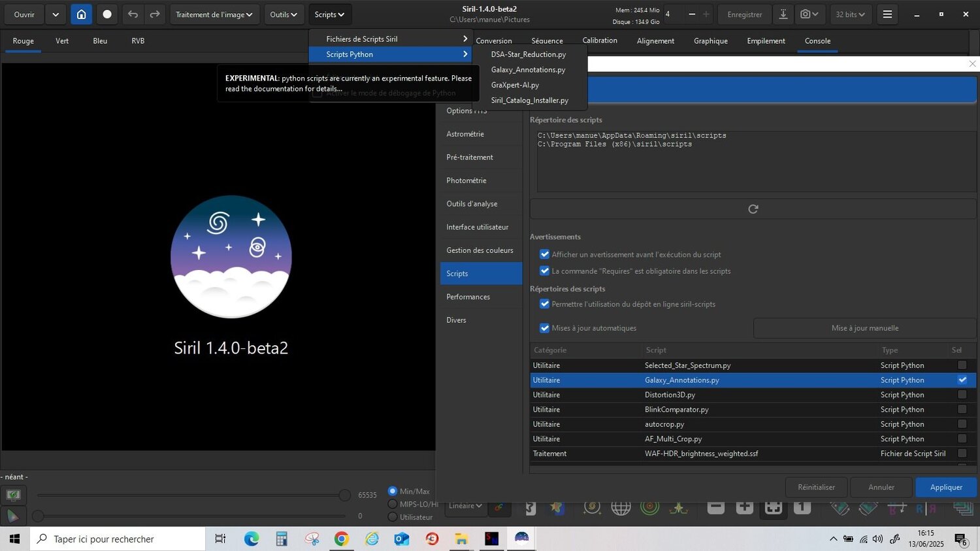
Task: Collapse the Scripts dropdown menu
Action: [330, 14]
